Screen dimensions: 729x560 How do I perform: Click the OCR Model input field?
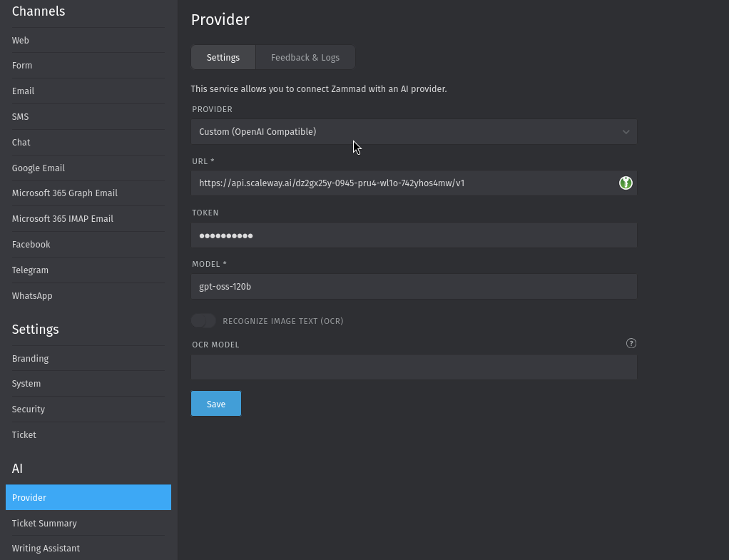(x=414, y=367)
